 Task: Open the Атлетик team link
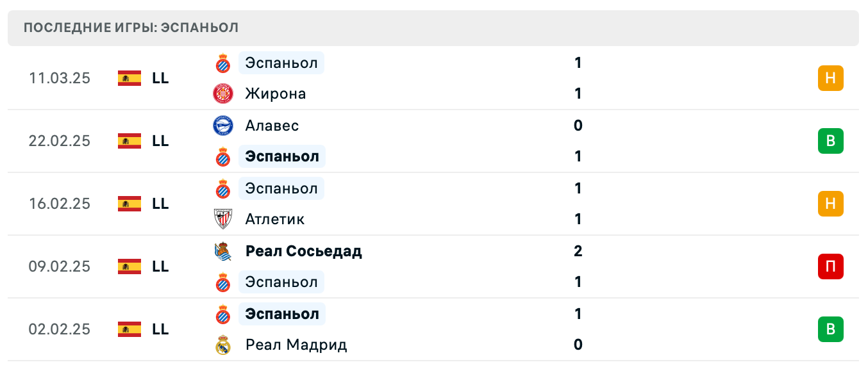click(x=275, y=219)
